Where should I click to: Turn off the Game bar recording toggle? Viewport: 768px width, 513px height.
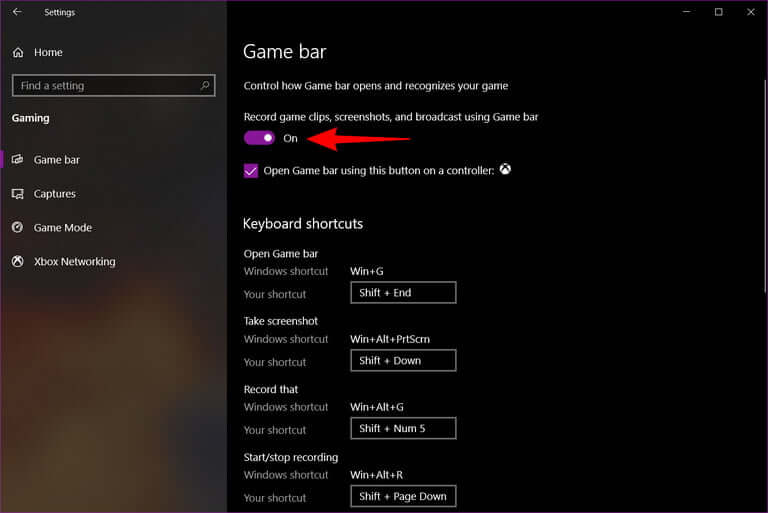click(x=259, y=138)
